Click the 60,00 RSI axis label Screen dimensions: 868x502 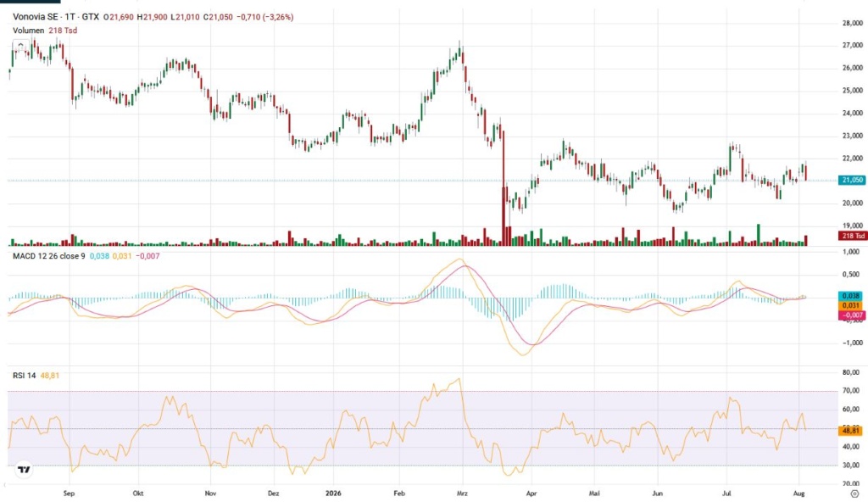(x=851, y=410)
